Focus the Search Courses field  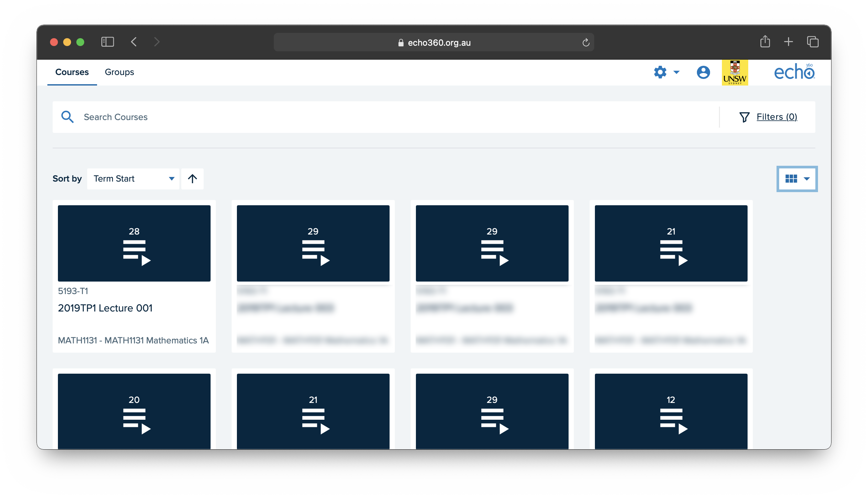(387, 117)
